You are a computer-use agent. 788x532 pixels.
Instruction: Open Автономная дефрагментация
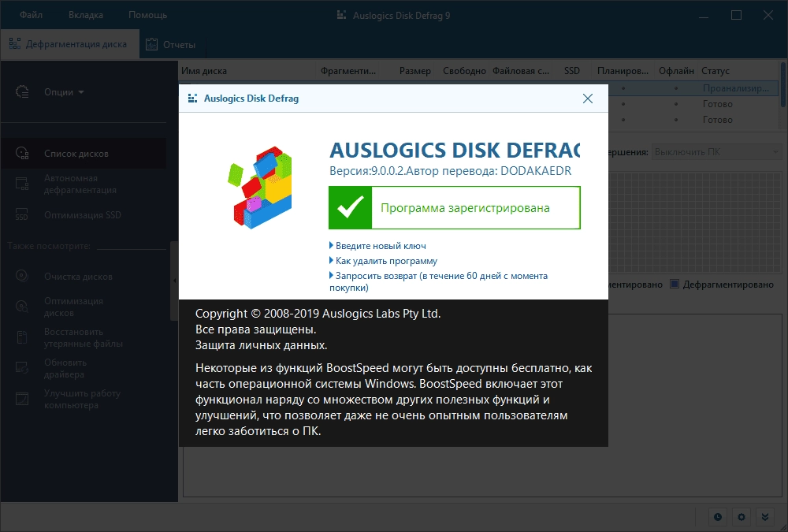click(80, 184)
